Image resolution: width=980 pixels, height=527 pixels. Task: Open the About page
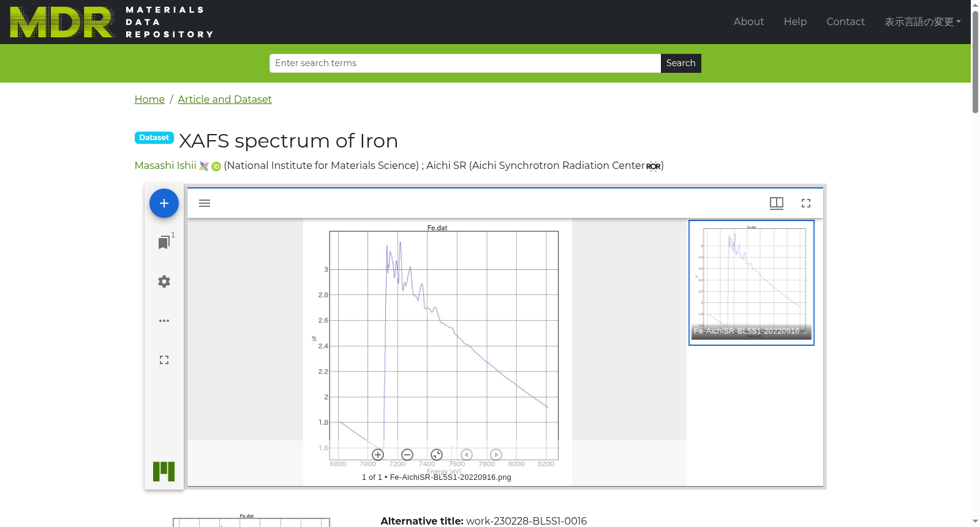tap(748, 22)
